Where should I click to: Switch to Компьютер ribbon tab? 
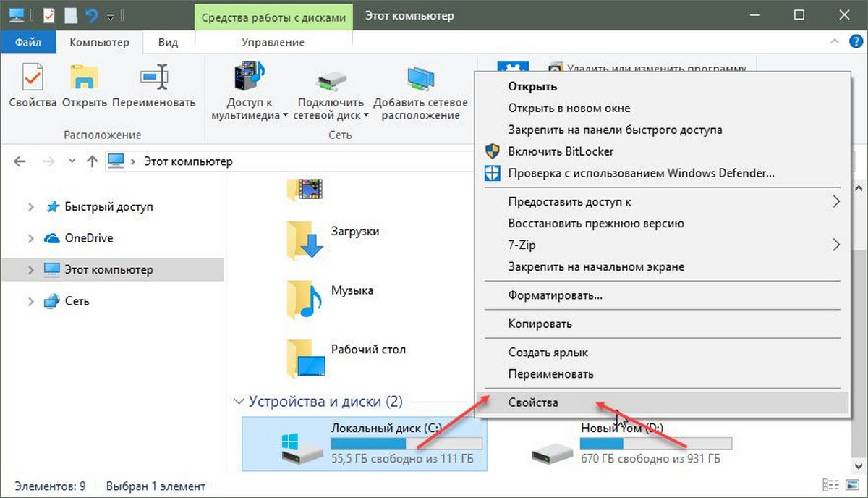pos(99,43)
